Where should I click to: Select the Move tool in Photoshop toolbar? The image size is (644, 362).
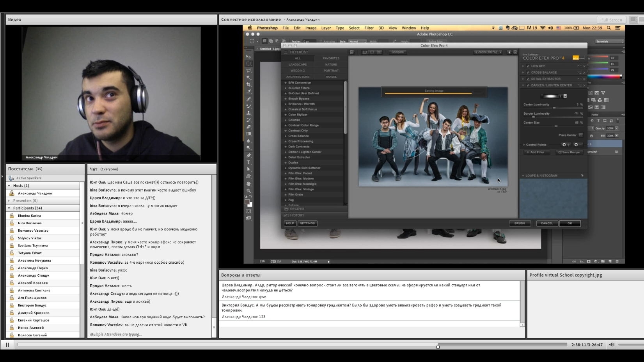coord(248,57)
